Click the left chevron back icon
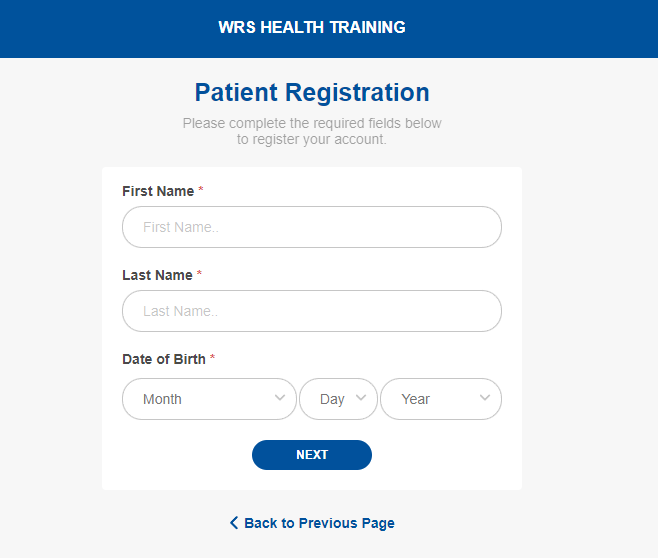This screenshot has width=658, height=558. (x=234, y=523)
